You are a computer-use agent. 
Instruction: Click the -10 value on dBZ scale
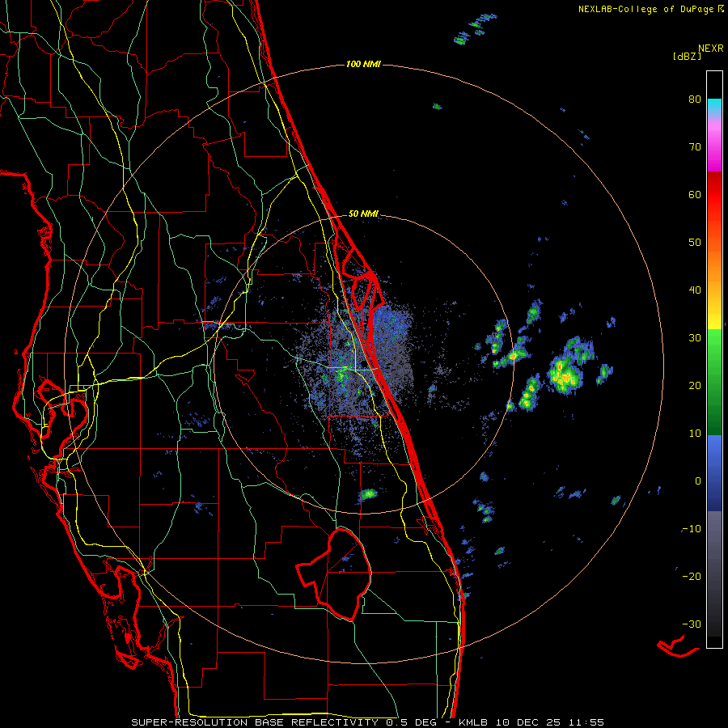692,528
